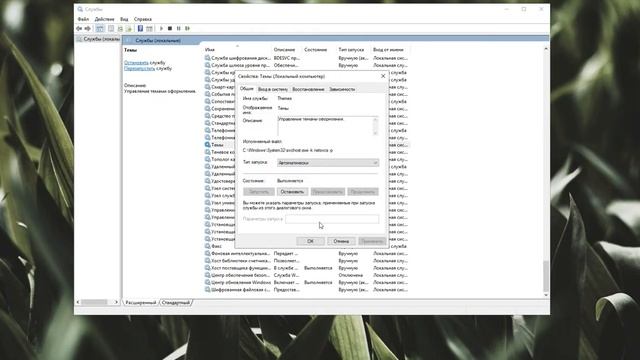The image size is (640, 360).
Task: Click the Pause service toolbar icon
Action: coord(178,29)
